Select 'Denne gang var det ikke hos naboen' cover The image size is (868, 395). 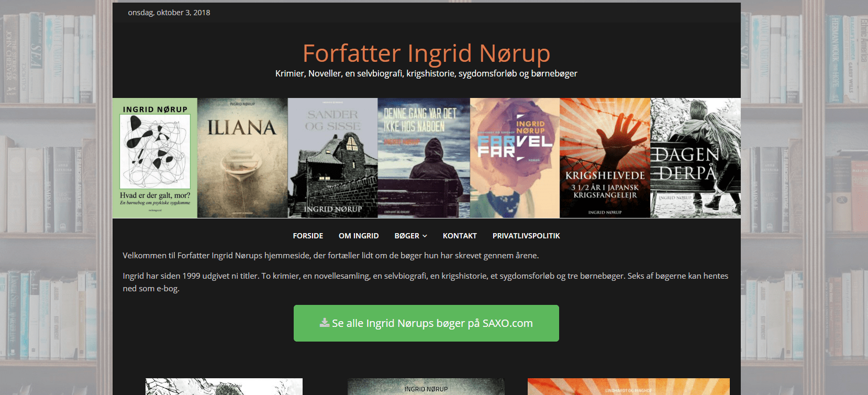click(424, 158)
